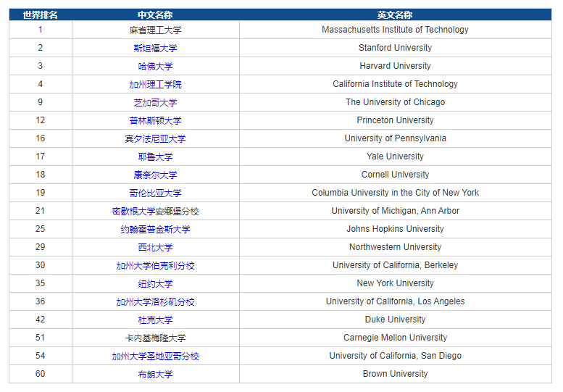Click rank 12 in the ranking column
The width and height of the screenshot is (563, 392).
[x=41, y=120]
